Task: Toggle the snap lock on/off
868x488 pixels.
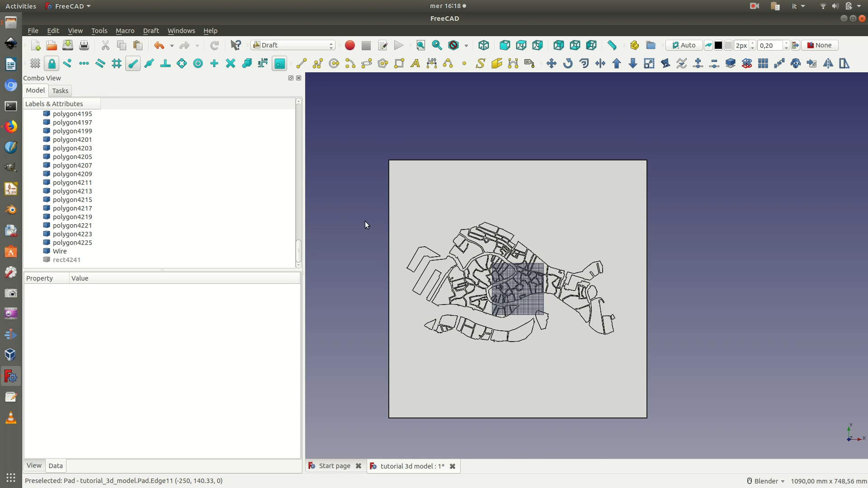Action: 52,64
